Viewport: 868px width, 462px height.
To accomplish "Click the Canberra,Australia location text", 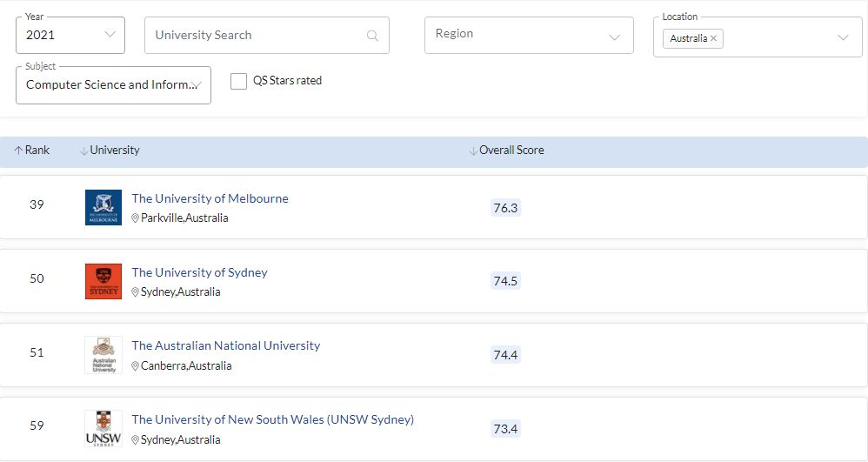I will (186, 365).
